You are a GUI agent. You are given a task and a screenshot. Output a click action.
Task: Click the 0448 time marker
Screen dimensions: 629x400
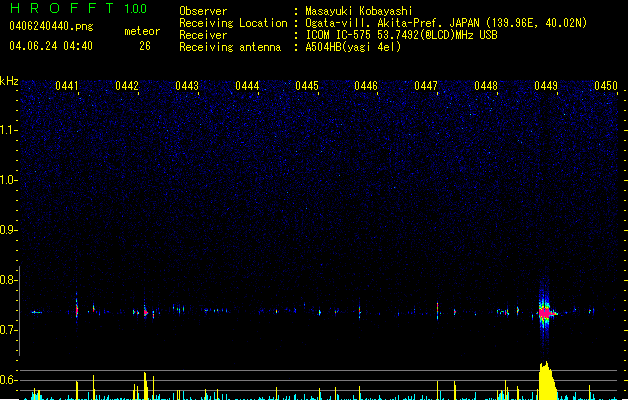pyautogui.click(x=486, y=86)
